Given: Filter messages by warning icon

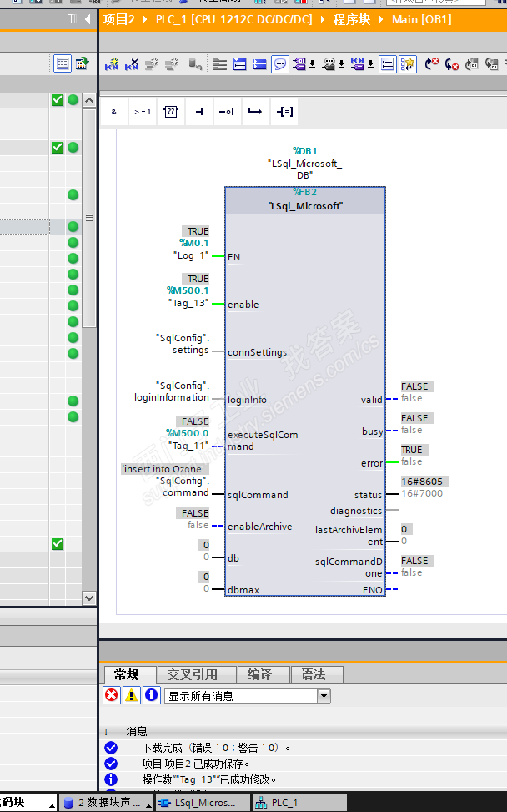Looking at the screenshot, I should pyautogui.click(x=132, y=695).
